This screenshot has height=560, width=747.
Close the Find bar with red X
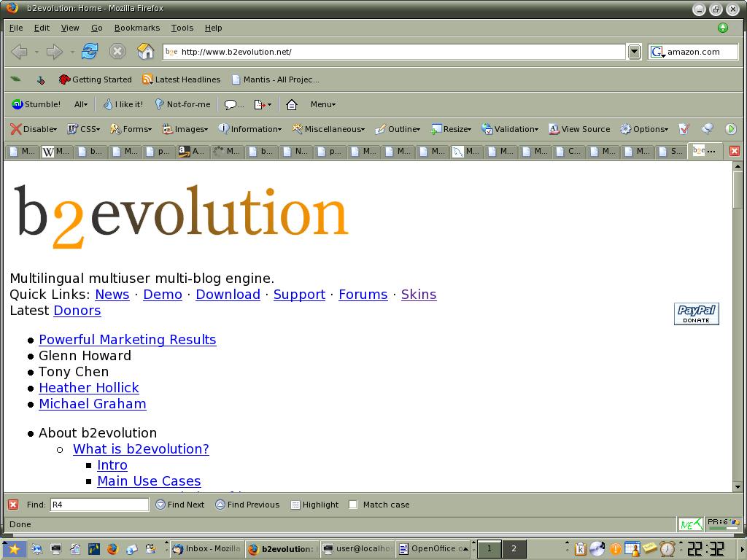[x=13, y=505]
